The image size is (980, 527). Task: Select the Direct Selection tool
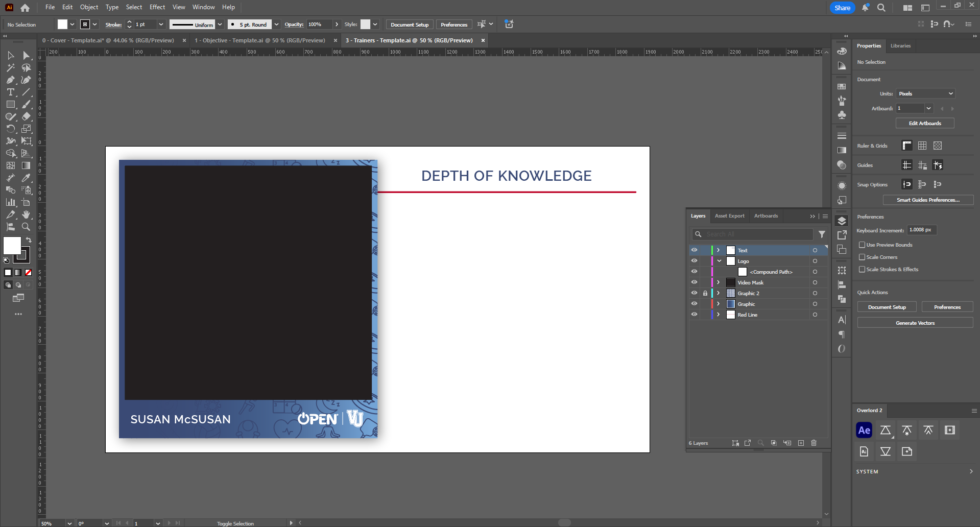26,56
